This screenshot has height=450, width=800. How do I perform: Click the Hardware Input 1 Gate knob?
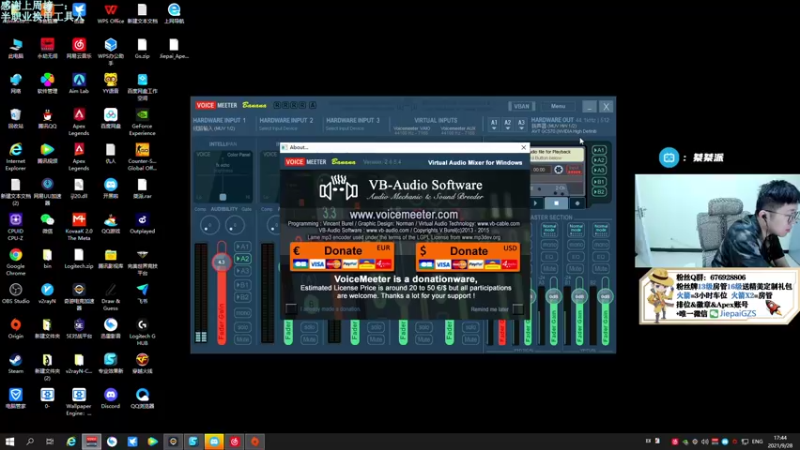[235, 225]
